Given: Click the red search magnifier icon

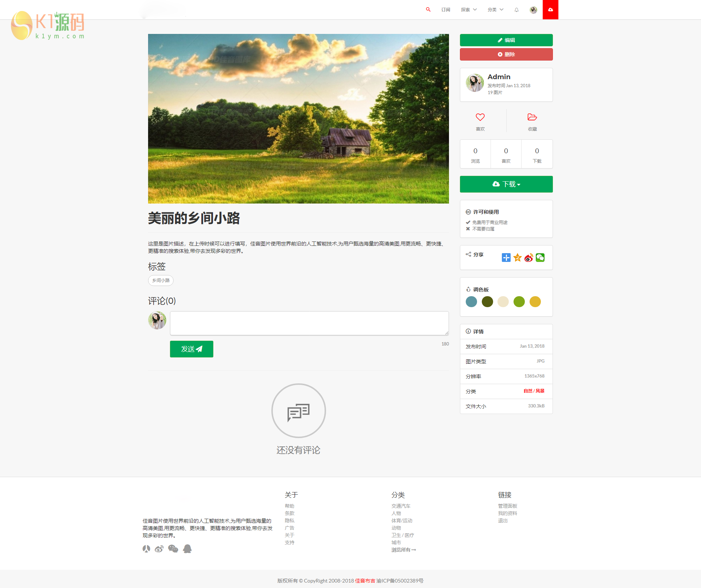Looking at the screenshot, I should pos(428,9).
